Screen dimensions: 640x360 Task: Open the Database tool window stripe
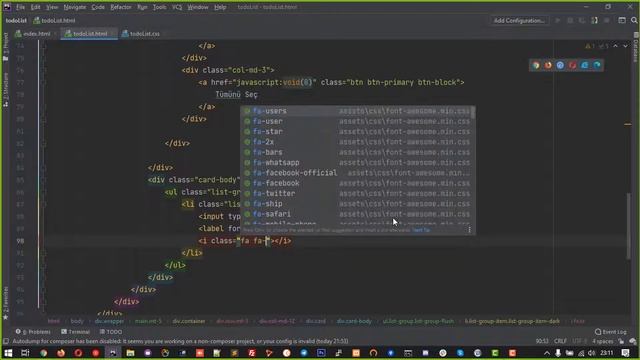[636, 48]
